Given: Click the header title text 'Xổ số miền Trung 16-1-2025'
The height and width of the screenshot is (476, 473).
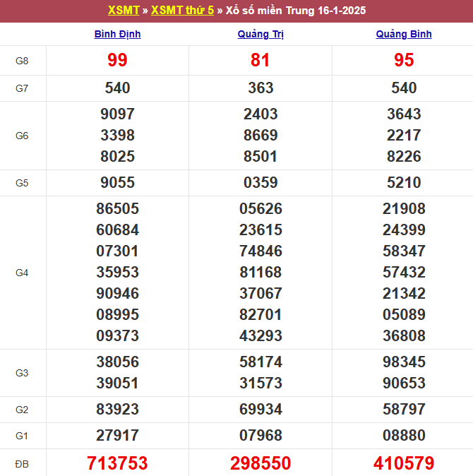Looking at the screenshot, I should pyautogui.click(x=296, y=11).
